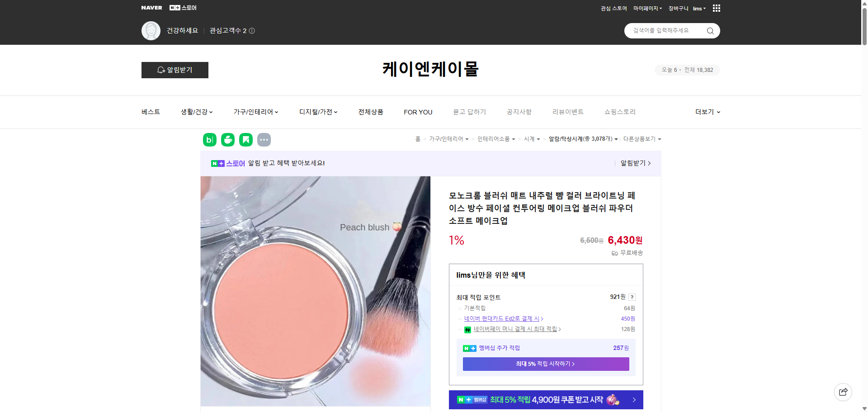Click the green Band share icon

click(228, 140)
